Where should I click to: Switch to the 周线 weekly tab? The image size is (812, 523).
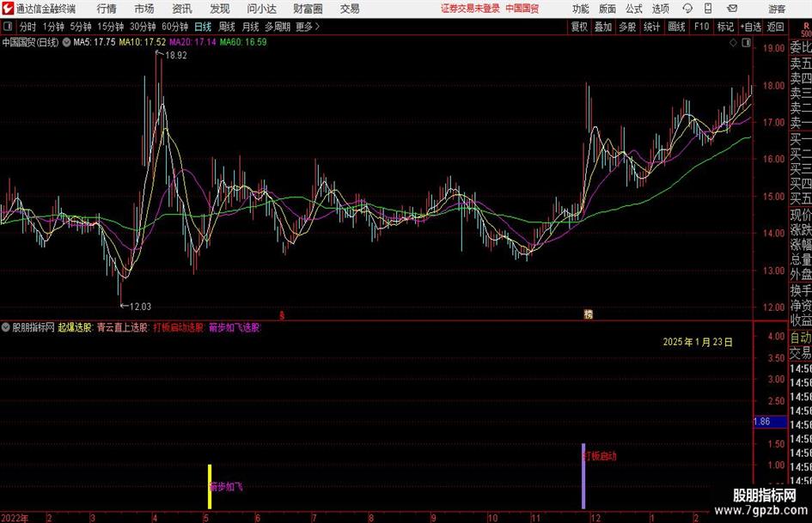point(227,27)
